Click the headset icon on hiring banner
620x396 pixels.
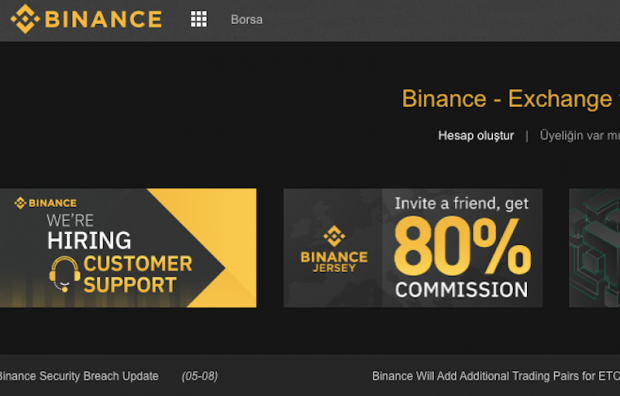tap(64, 274)
